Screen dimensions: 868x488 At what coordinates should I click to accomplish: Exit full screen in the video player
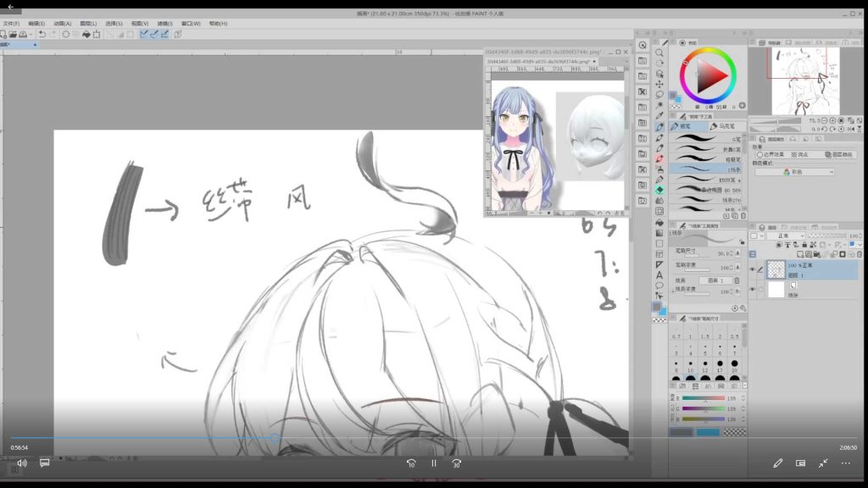pos(823,463)
